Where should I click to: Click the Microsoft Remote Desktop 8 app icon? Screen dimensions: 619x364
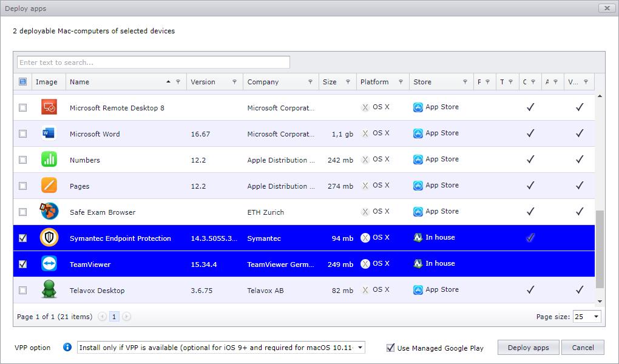pyautogui.click(x=49, y=107)
